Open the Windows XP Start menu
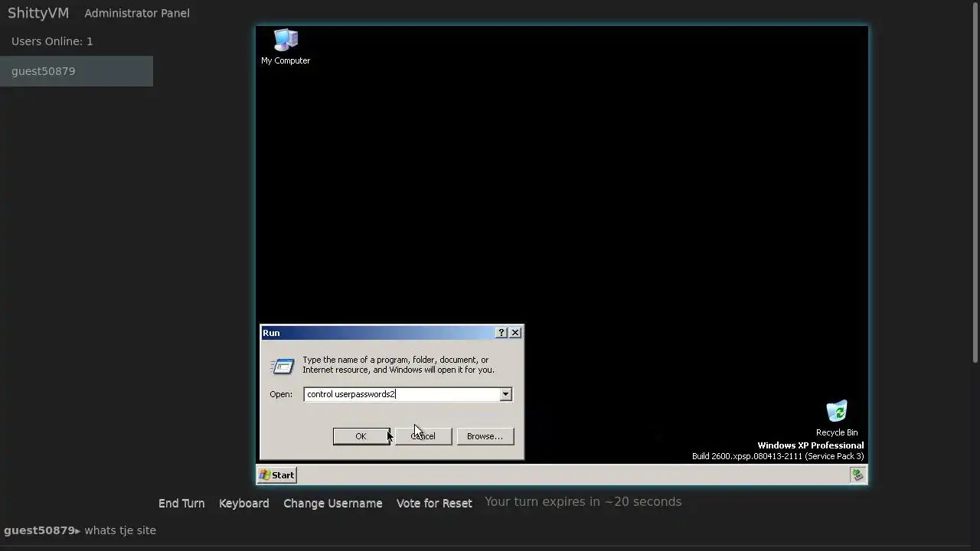980x551 pixels. 277,475
